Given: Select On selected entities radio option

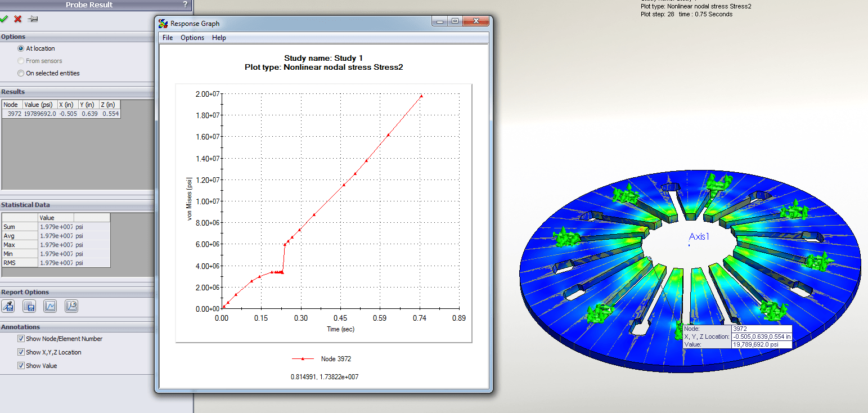Looking at the screenshot, I should (21, 73).
